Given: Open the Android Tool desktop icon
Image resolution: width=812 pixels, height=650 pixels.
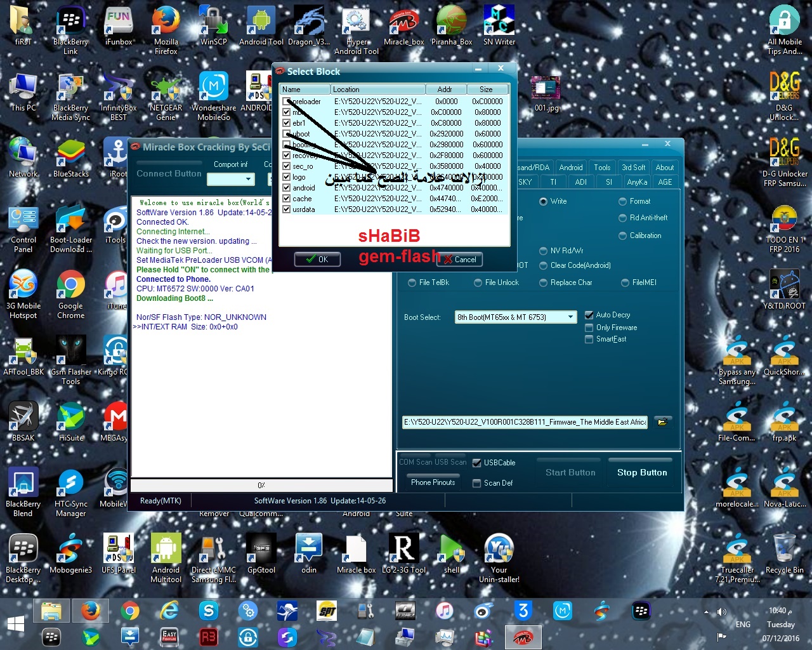Looking at the screenshot, I should click(x=261, y=26).
